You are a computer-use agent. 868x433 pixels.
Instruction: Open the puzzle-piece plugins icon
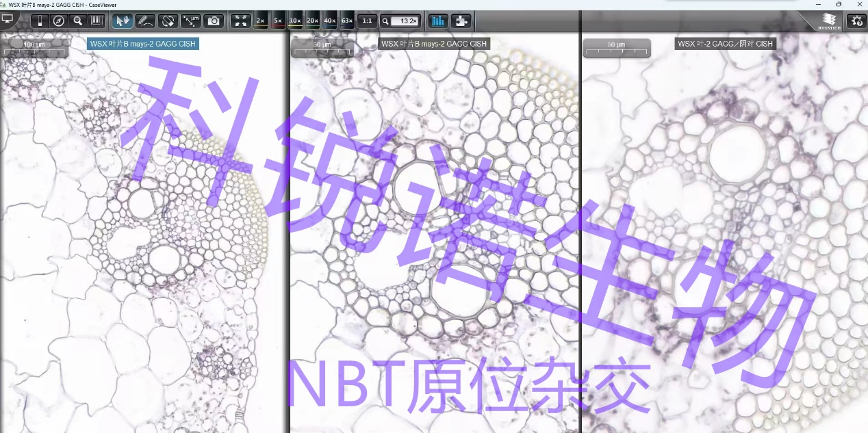pyautogui.click(x=461, y=21)
